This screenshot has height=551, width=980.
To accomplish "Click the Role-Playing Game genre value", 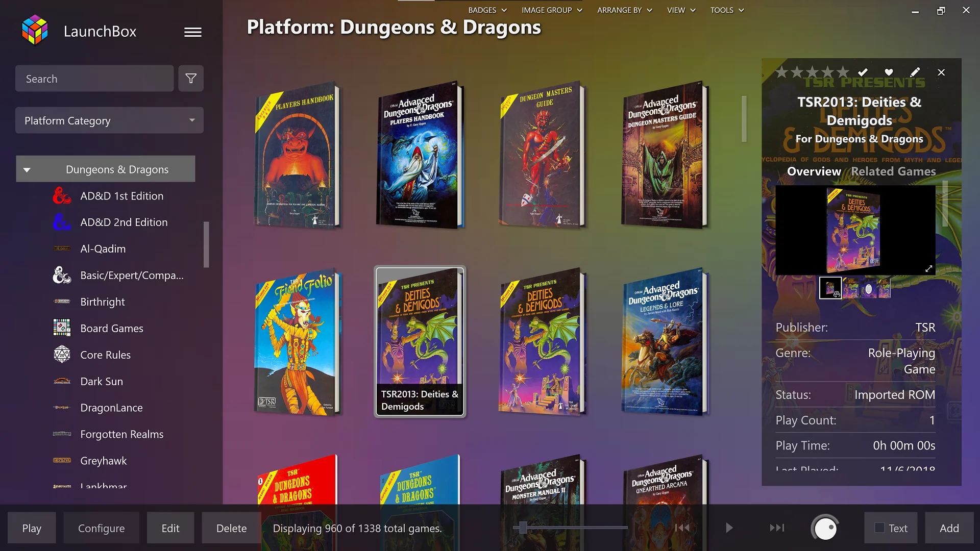I will tap(901, 361).
